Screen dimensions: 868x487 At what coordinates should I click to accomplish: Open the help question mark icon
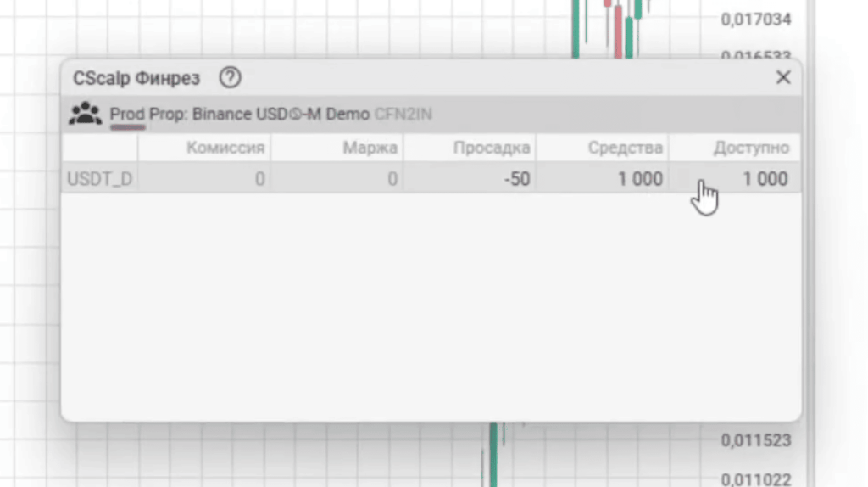(230, 78)
